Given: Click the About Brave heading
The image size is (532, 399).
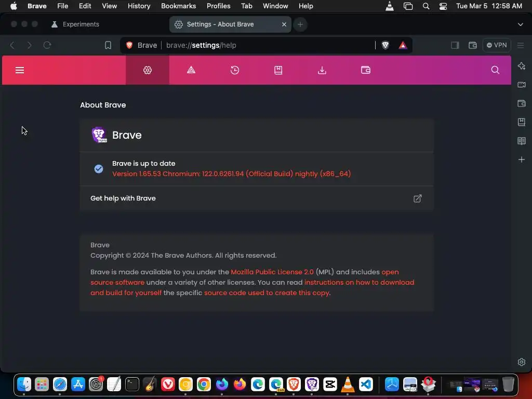Looking at the screenshot, I should [x=103, y=105].
